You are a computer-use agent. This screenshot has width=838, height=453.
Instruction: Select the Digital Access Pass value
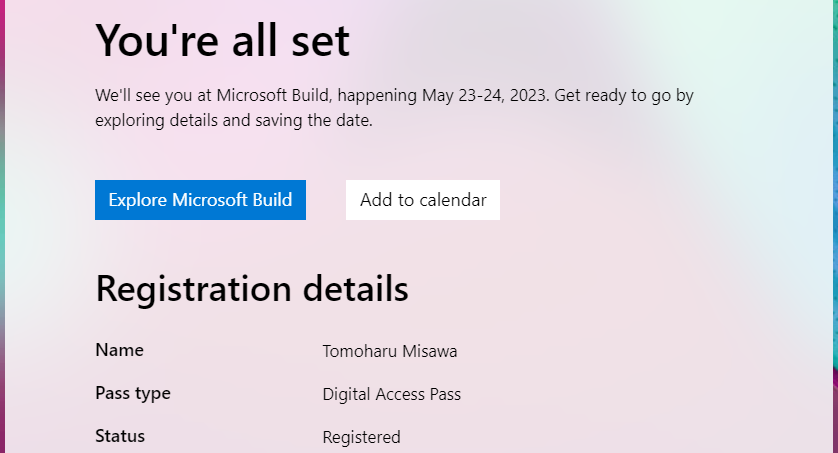click(x=391, y=394)
